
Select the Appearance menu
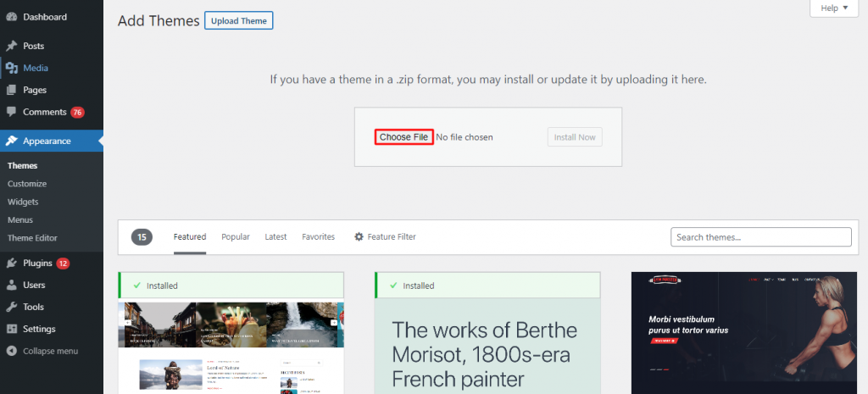(52, 142)
